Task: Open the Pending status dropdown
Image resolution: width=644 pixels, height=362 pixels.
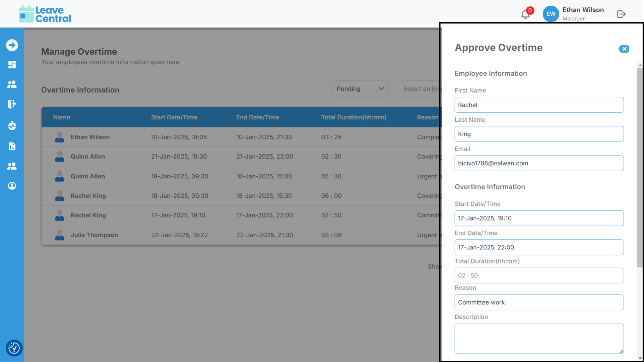Action: [360, 89]
